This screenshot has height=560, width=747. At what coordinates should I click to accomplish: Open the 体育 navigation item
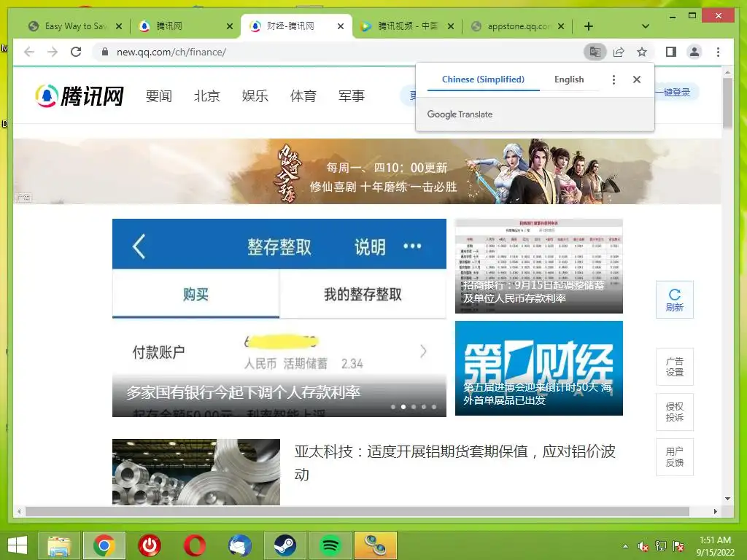(x=303, y=96)
